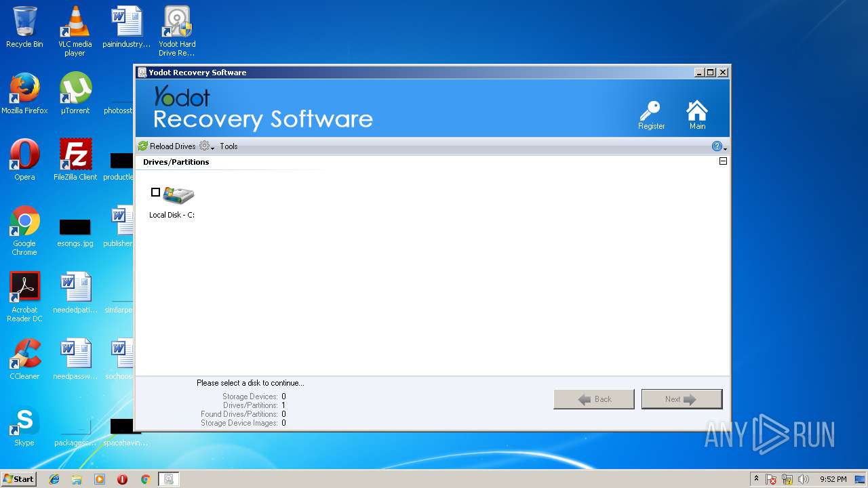Image resolution: width=868 pixels, height=488 pixels.
Task: Open painindustry Word document on desktop
Action: 127,27
